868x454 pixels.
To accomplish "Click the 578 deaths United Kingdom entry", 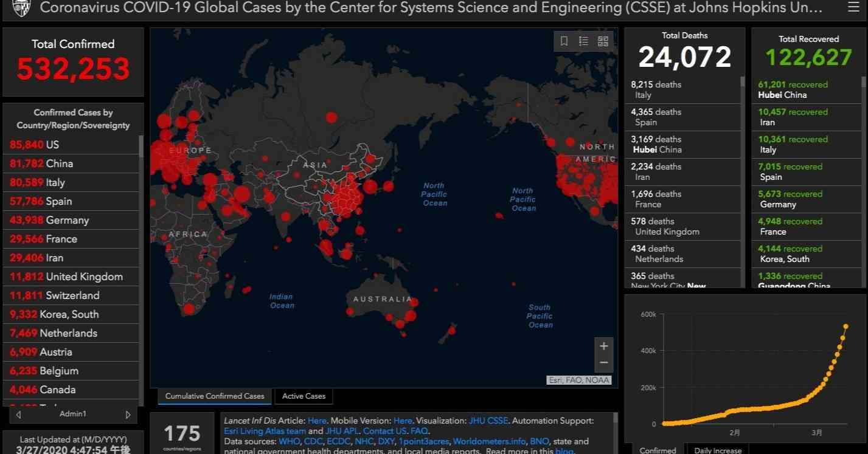I will [x=682, y=227].
